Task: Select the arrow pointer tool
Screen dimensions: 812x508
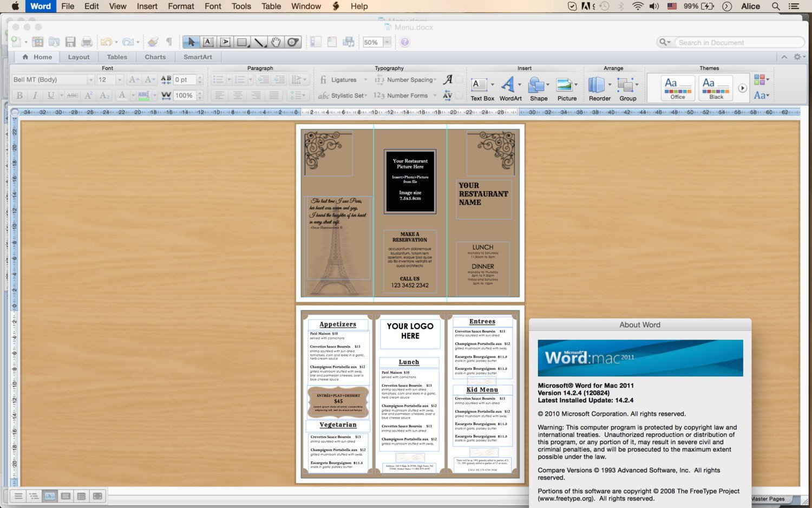Action: click(x=191, y=42)
